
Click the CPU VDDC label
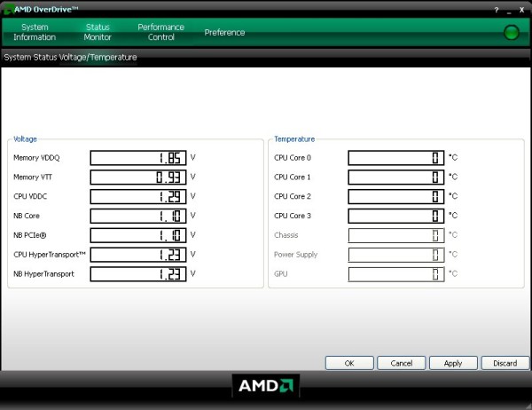click(x=30, y=196)
